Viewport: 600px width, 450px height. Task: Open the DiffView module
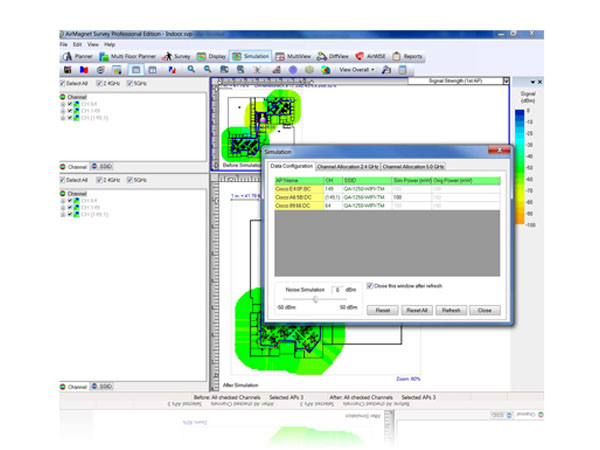pyautogui.click(x=333, y=57)
